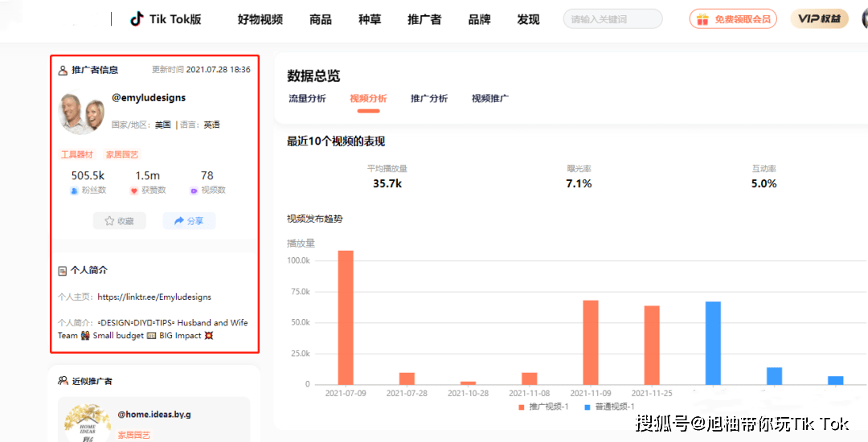
Task: Switch to the 推广分析 tab
Action: 429,99
